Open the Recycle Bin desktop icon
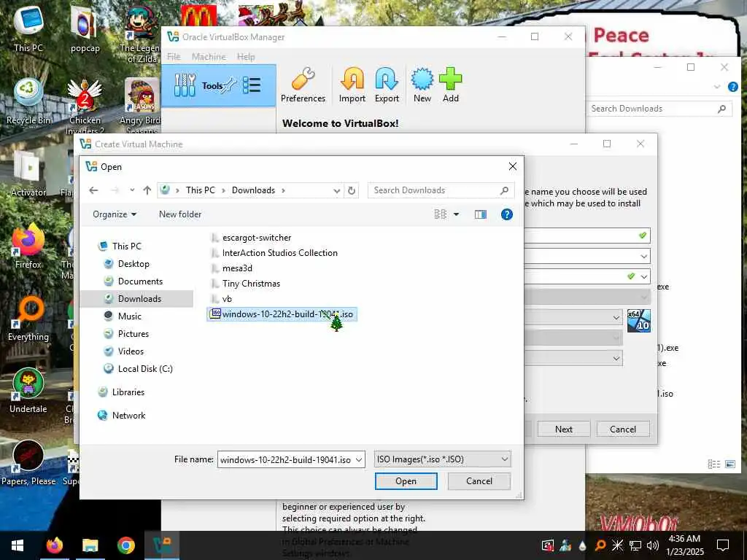Viewport: 747px width, 560px height. [28, 101]
